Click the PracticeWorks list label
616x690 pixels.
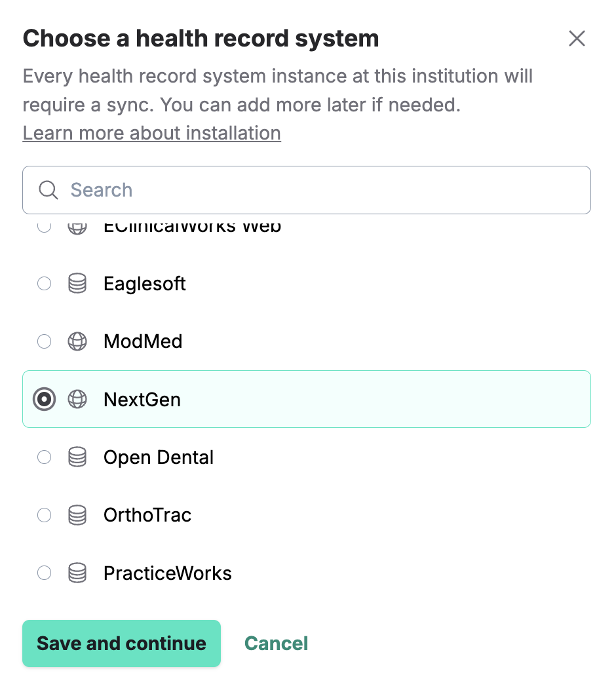coord(168,573)
